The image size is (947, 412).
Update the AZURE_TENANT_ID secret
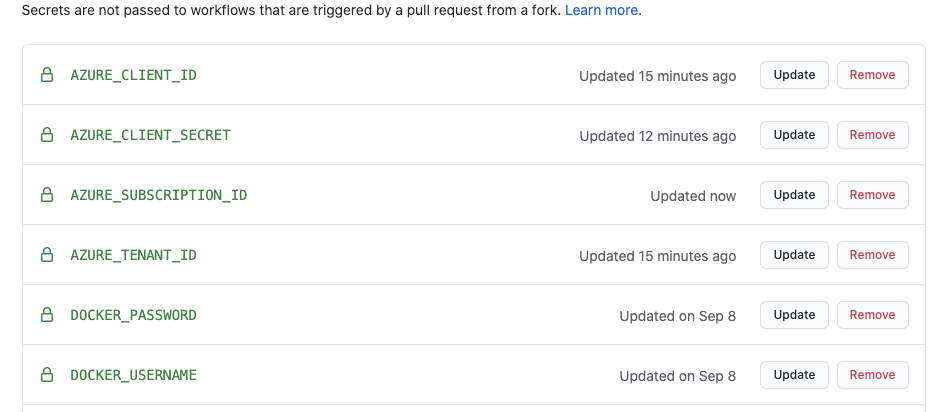tap(794, 255)
